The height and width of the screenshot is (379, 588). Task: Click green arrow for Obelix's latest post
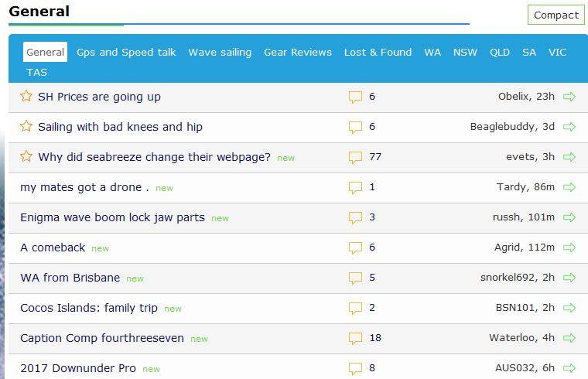point(569,97)
